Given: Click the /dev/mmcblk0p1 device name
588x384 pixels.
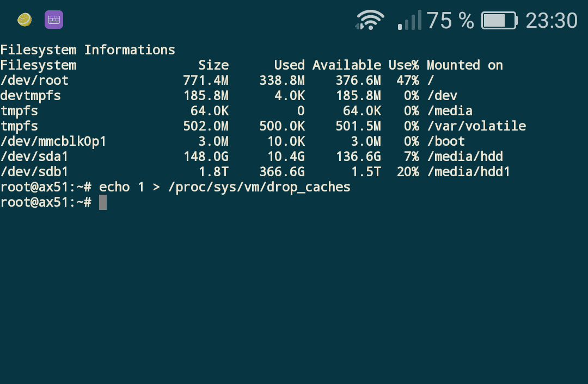Looking at the screenshot, I should [x=53, y=141].
